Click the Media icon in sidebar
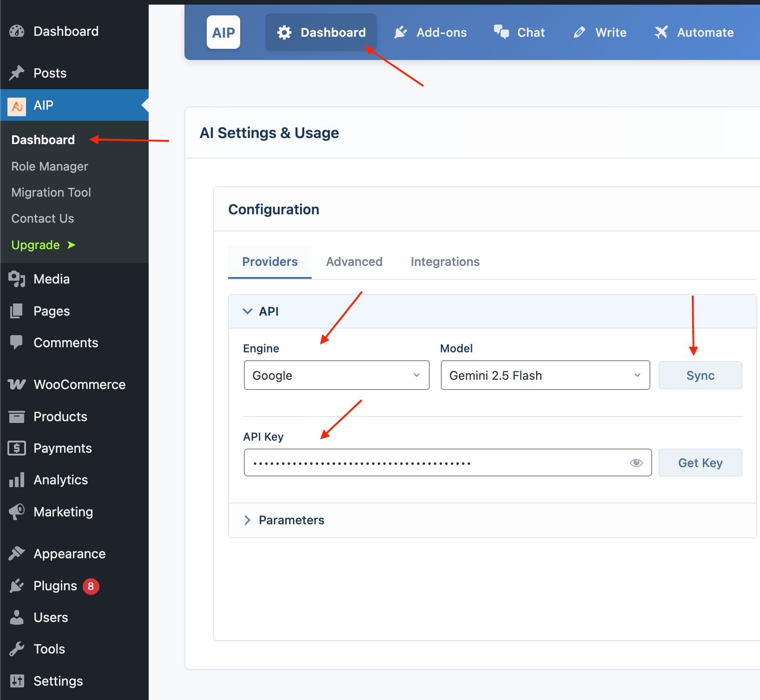The height and width of the screenshot is (700, 760). pyautogui.click(x=17, y=279)
